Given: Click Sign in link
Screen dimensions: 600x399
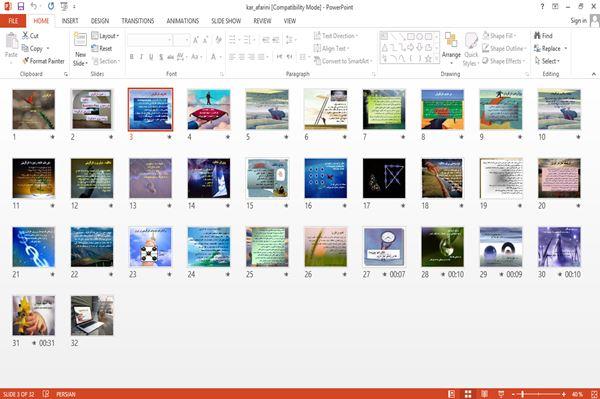Looking at the screenshot, I should (578, 21).
